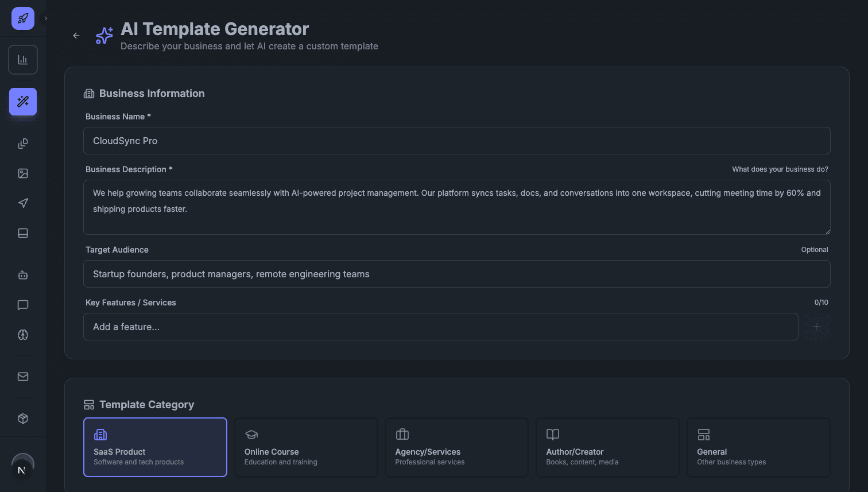Open the templates layers icon in sidebar
Viewport: 868px width, 492px height.
23,143
